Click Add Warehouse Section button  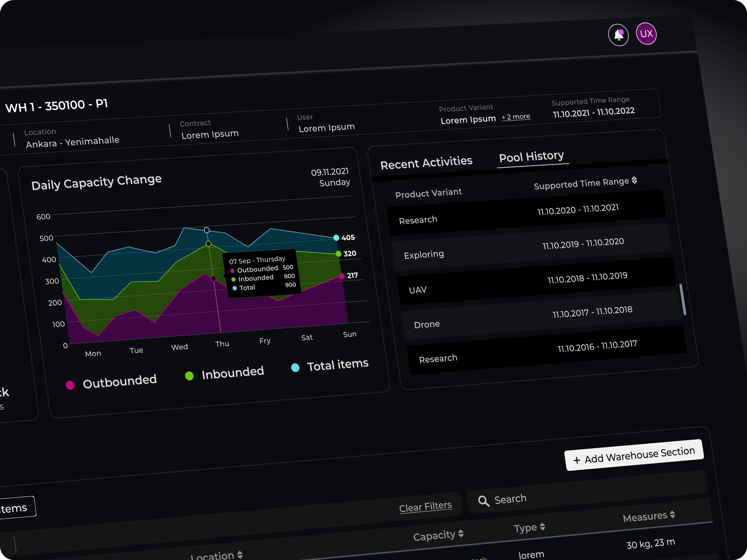click(x=634, y=455)
